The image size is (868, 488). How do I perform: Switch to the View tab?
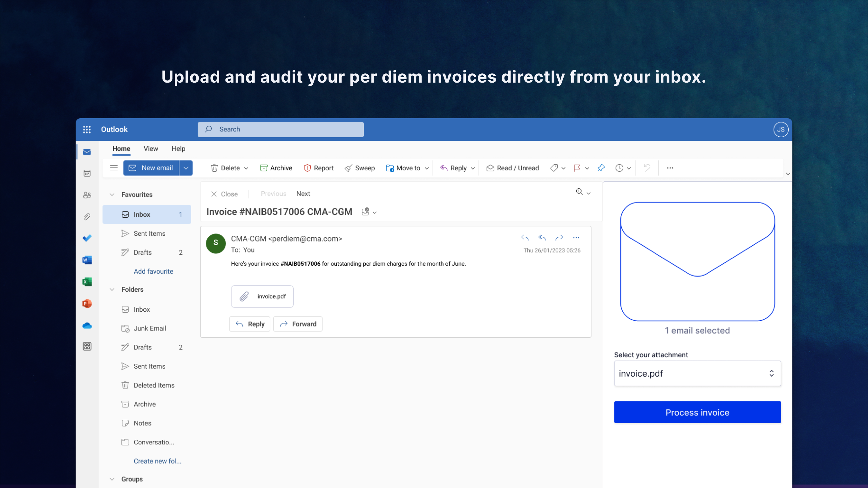point(151,149)
